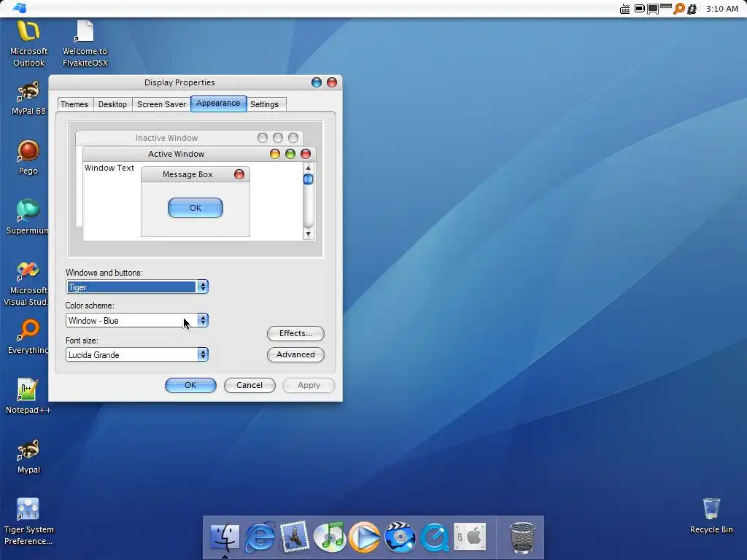Launch QuickTime Player from the dock
This screenshot has width=747, height=560.
pyautogui.click(x=435, y=537)
